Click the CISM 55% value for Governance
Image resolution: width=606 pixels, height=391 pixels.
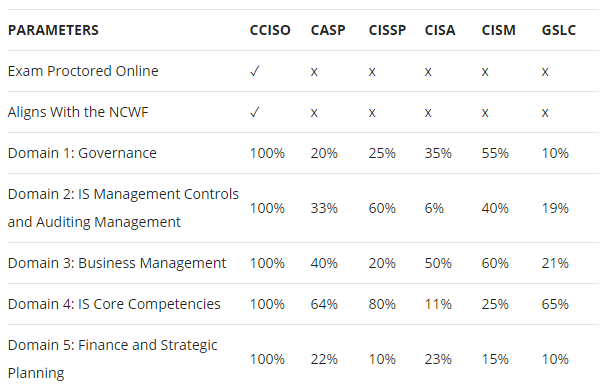coord(495,153)
